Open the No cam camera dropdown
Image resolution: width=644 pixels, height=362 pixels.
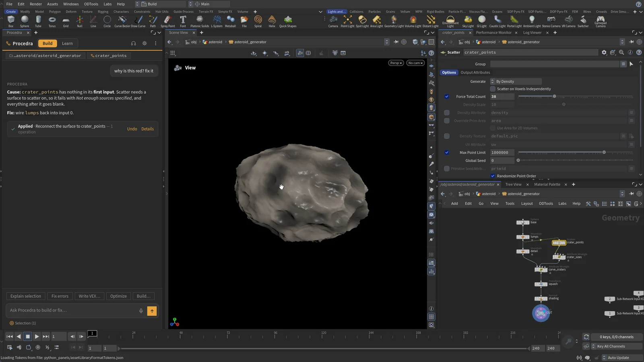[415, 63]
